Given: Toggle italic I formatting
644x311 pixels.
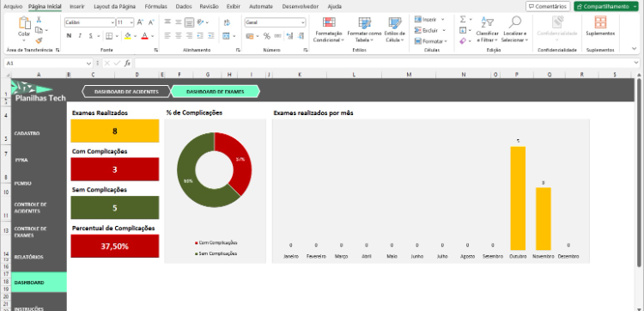Looking at the screenshot, I should [x=80, y=36].
